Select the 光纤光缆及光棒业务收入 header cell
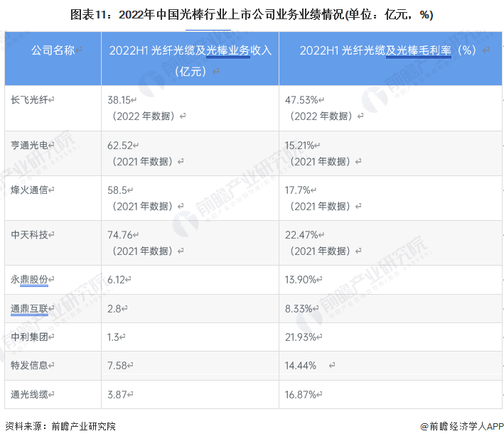504x441 pixels. click(191, 58)
